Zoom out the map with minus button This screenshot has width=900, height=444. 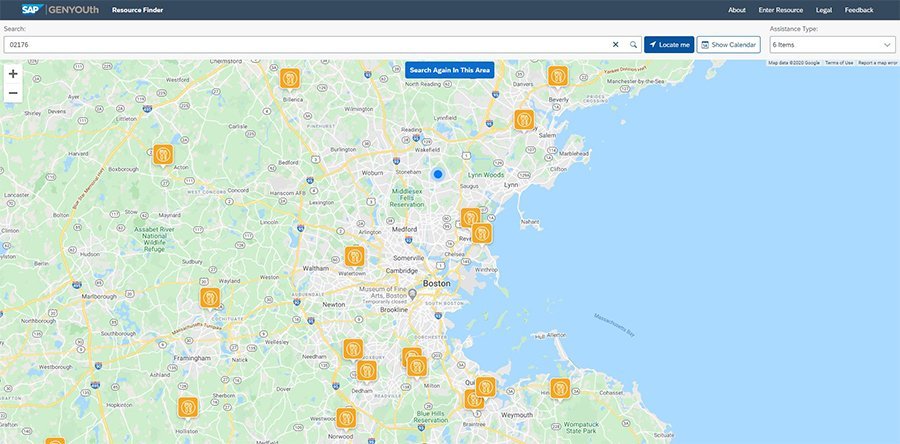13,93
